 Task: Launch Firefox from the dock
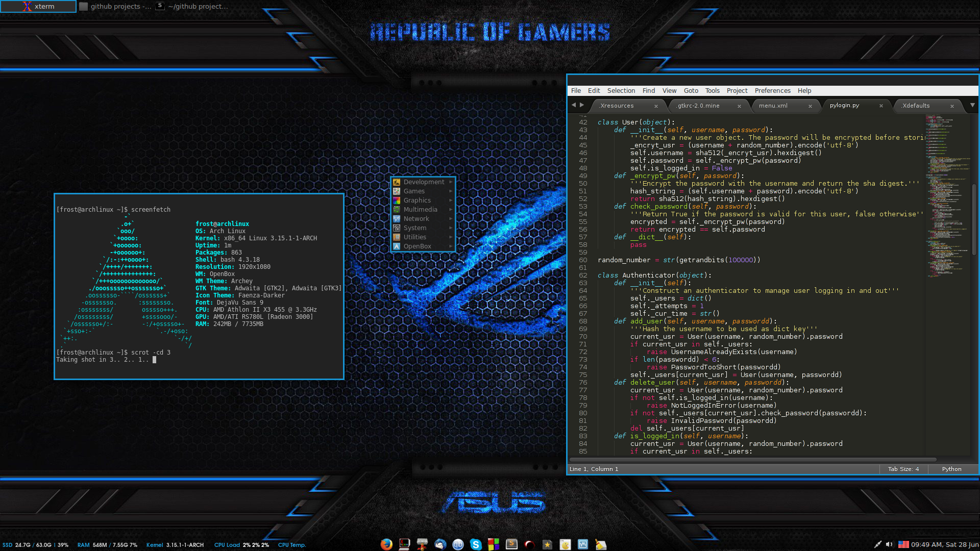point(386,544)
